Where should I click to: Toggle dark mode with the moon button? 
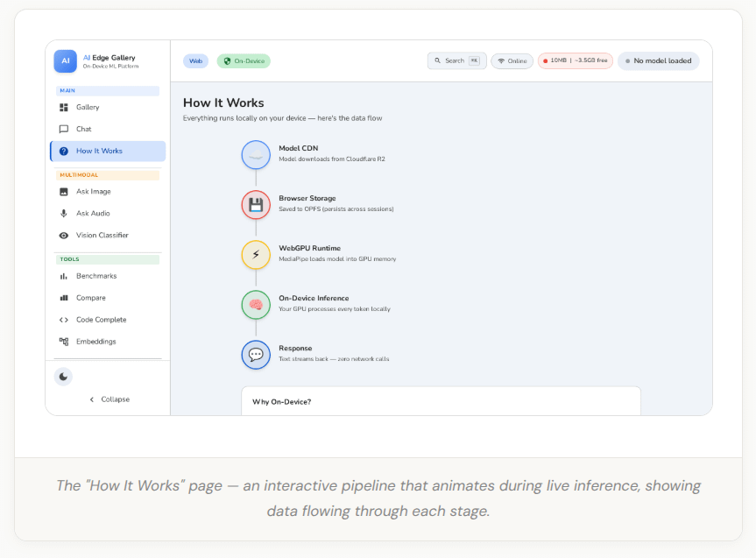tap(63, 377)
